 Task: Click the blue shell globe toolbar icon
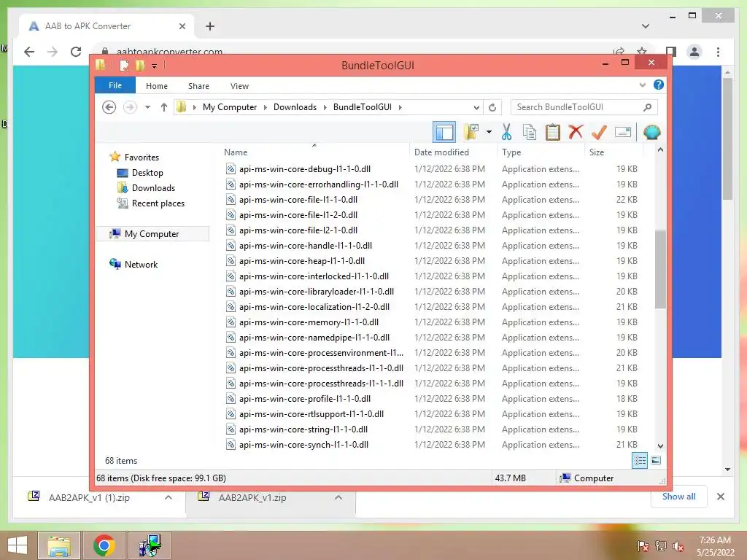651,132
